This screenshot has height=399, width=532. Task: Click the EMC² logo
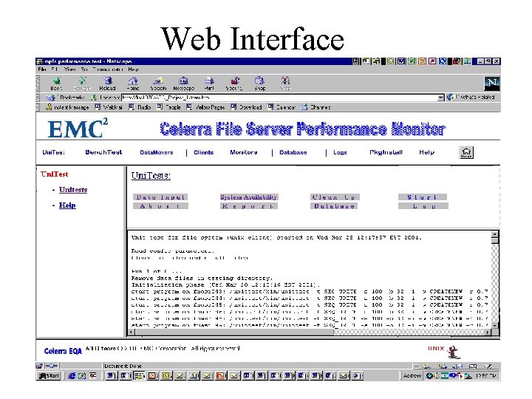(x=78, y=129)
